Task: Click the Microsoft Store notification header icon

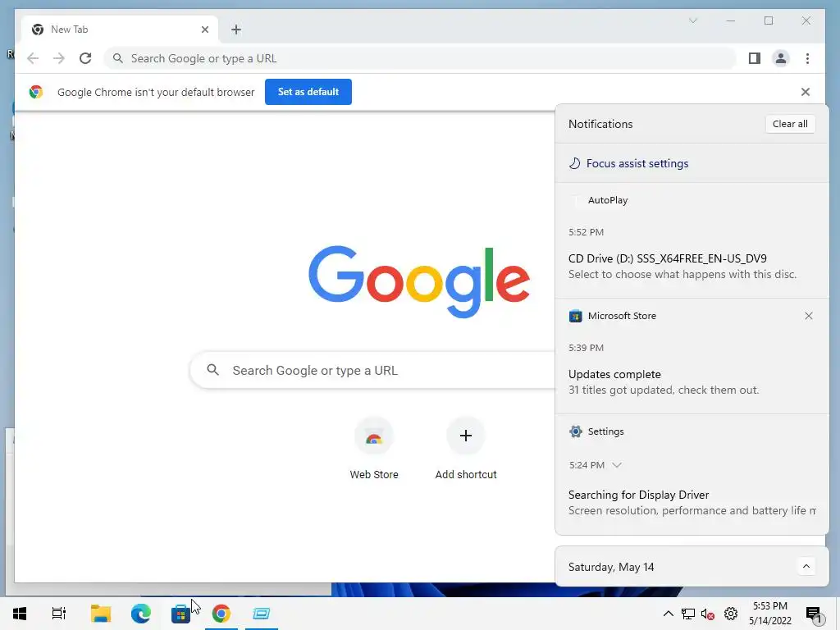Action: 575,316
